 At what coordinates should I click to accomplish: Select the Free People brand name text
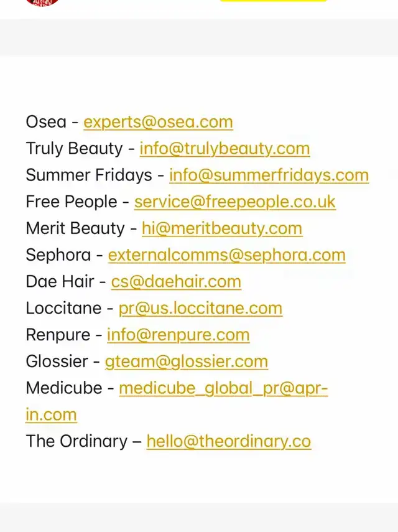[72, 202]
